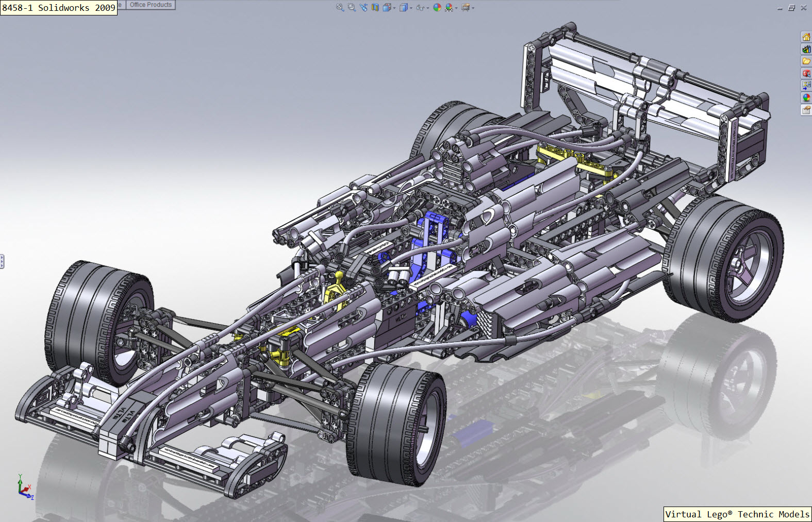
Task: Open Appearances task pane color ball
Action: (x=806, y=97)
